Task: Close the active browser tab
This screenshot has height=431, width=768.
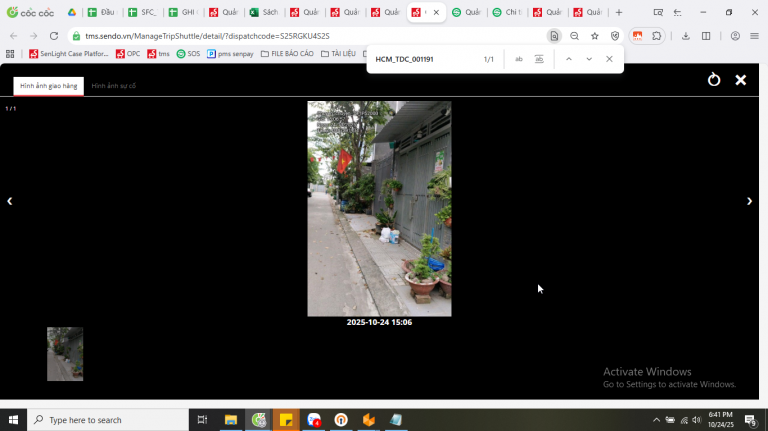Action: point(436,12)
